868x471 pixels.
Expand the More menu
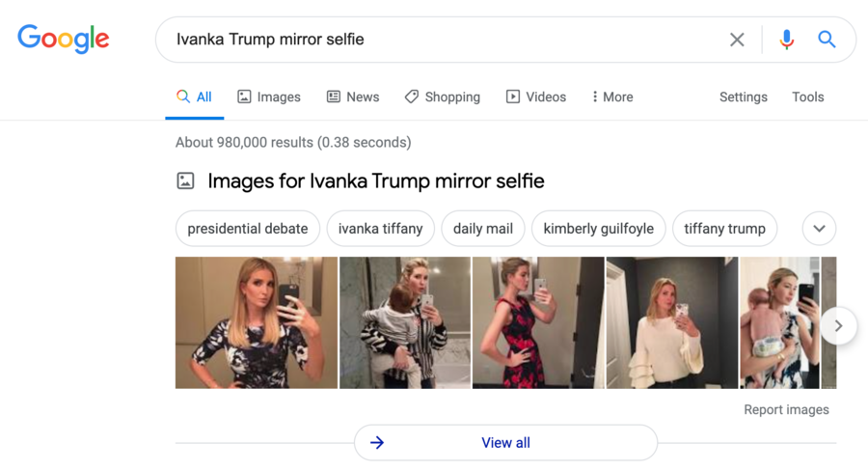tap(611, 97)
